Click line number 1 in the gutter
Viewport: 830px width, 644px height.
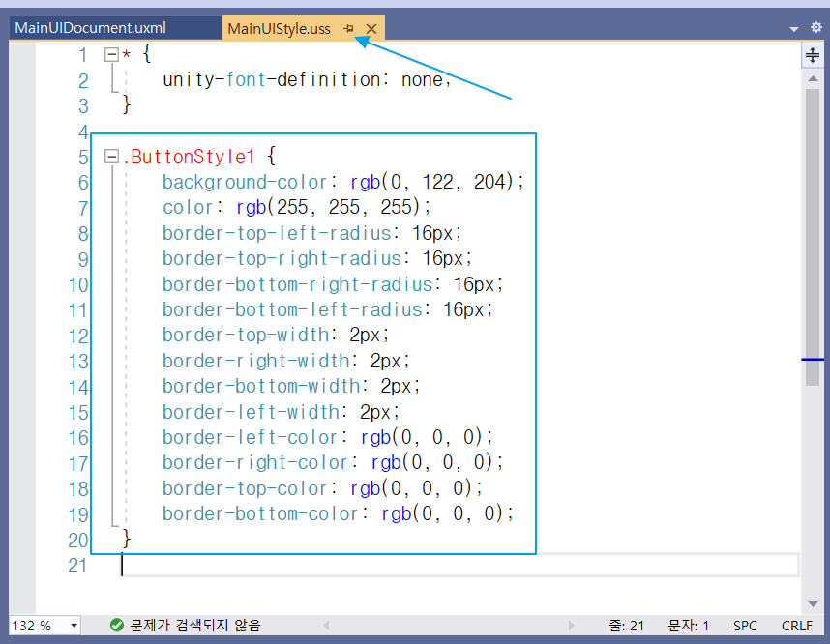[x=83, y=55]
